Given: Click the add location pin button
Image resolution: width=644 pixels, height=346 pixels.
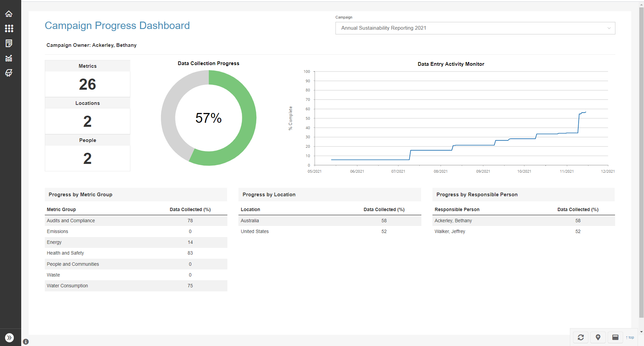Looking at the screenshot, I should point(598,337).
